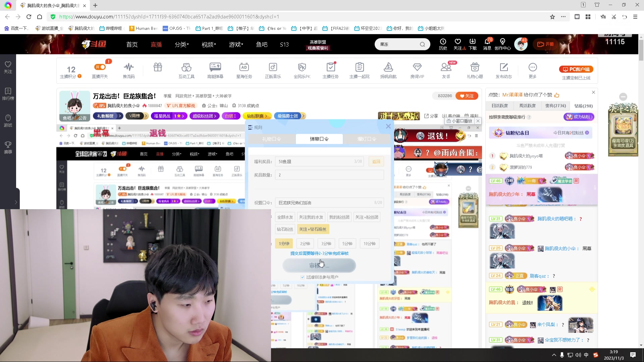Open the 扬帆启航 sailboat icon

coord(388,67)
